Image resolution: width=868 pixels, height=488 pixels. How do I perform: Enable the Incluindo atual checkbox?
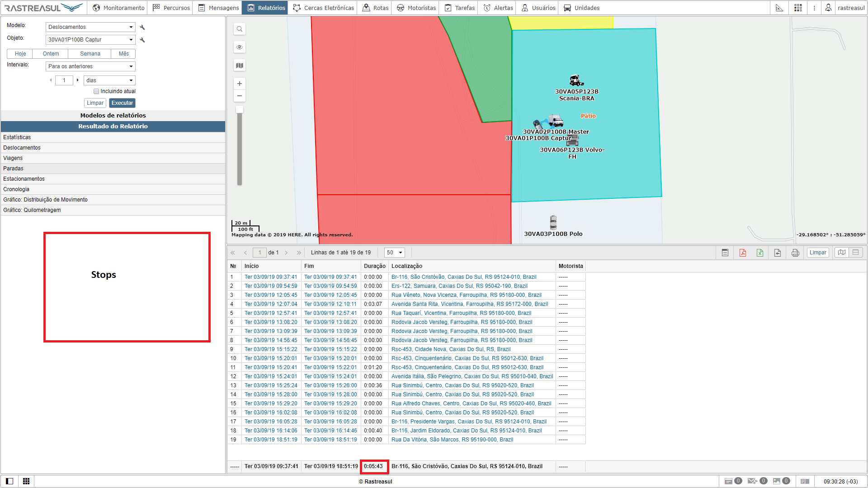96,91
